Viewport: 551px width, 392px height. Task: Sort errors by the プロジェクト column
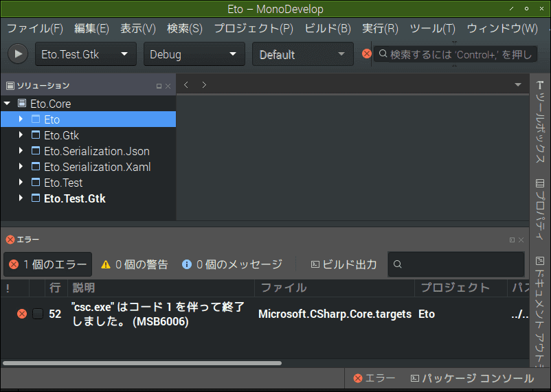click(x=461, y=288)
